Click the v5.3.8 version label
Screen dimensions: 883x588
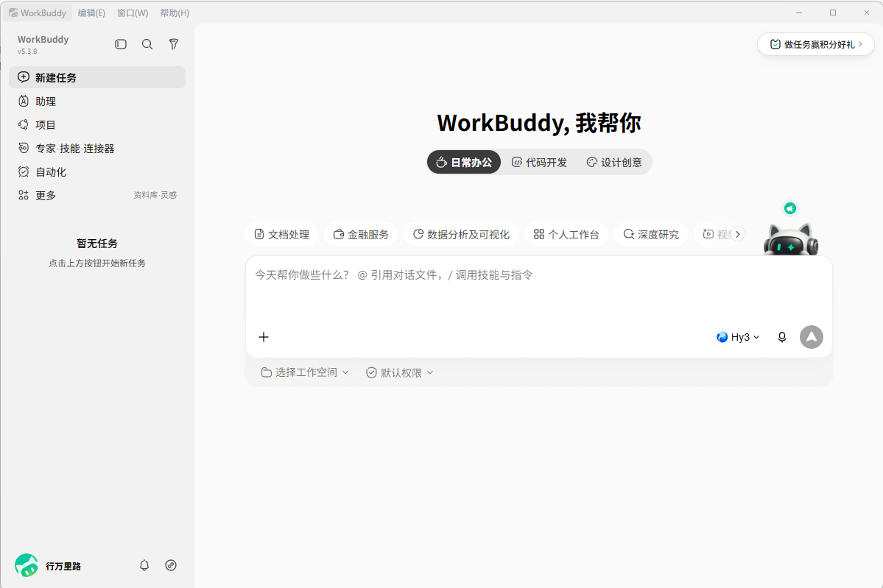(27, 52)
